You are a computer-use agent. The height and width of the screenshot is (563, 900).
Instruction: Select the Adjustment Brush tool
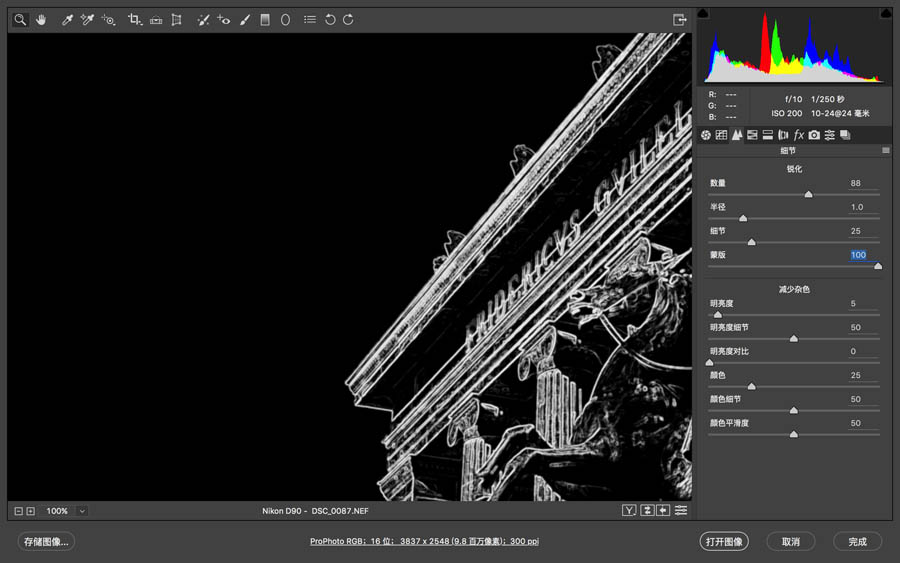[x=245, y=20]
